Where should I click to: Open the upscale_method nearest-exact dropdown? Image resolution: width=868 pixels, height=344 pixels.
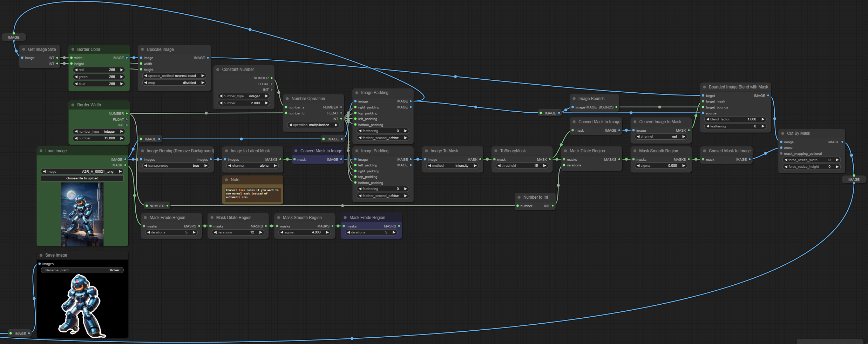point(174,76)
